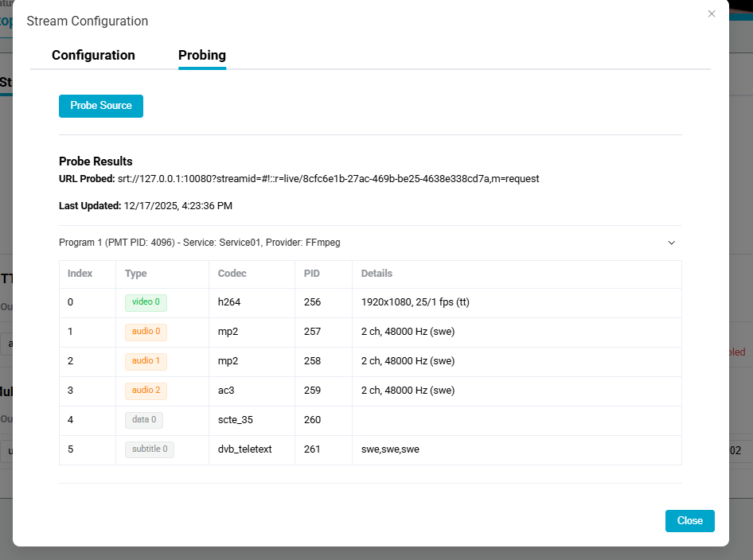Click the PID column header
The image size is (753, 560).
[312, 274]
